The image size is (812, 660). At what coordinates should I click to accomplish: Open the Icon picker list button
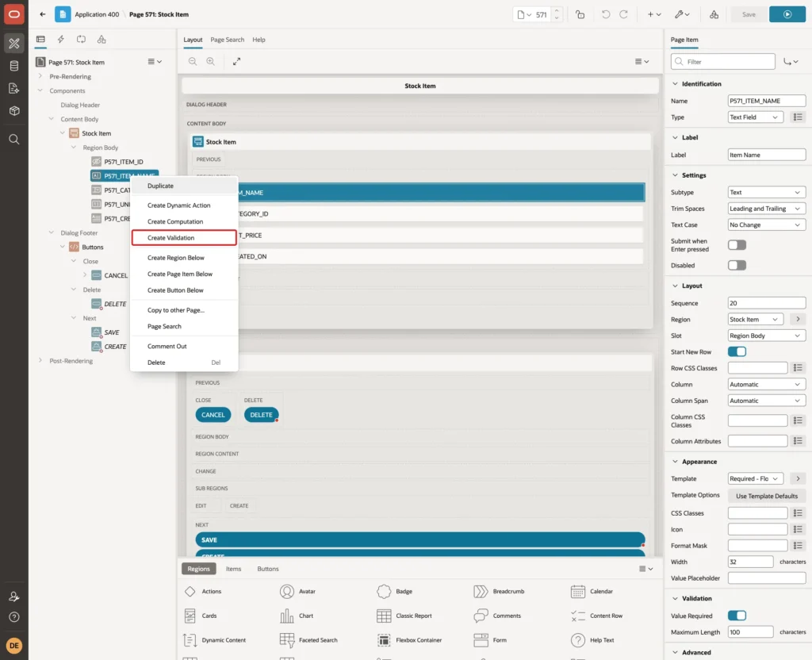pyautogui.click(x=798, y=529)
